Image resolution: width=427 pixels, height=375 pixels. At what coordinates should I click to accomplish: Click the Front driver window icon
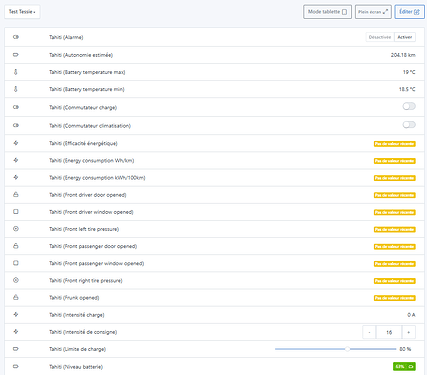click(x=16, y=212)
